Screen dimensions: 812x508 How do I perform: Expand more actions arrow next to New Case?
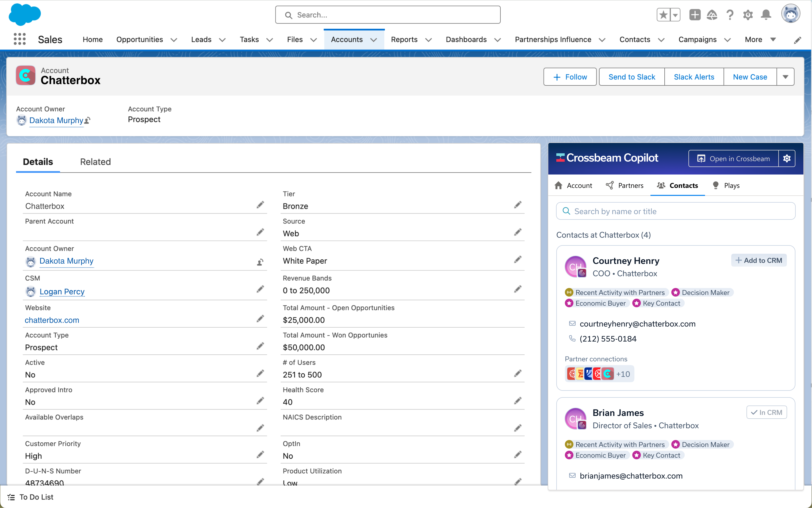[785, 77]
